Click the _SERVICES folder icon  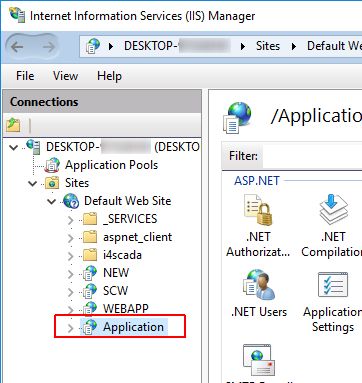(90, 219)
